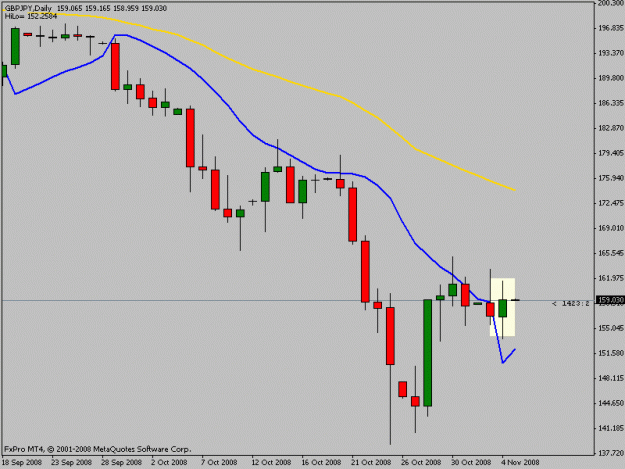This screenshot has width=625, height=469.
Task: Click the 12 Oct 2008 date label
Action: (x=271, y=463)
